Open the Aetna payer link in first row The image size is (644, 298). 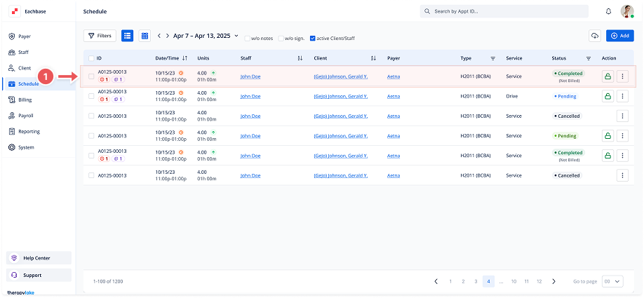[394, 76]
